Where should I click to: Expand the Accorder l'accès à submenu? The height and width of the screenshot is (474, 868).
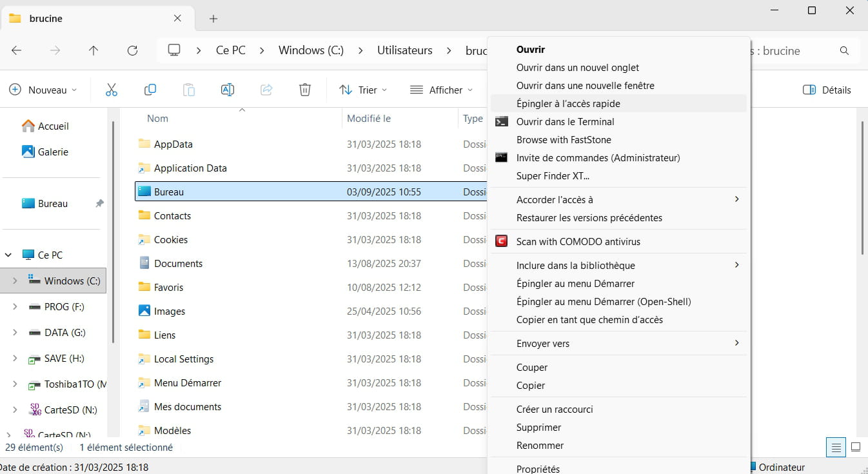click(x=736, y=199)
